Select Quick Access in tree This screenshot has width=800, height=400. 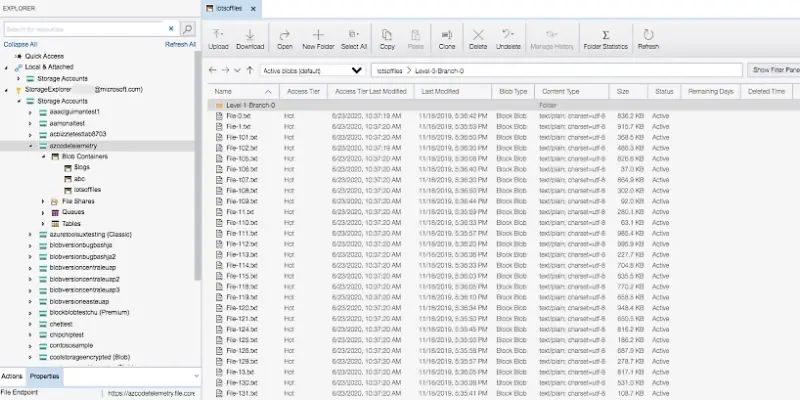pyautogui.click(x=44, y=56)
